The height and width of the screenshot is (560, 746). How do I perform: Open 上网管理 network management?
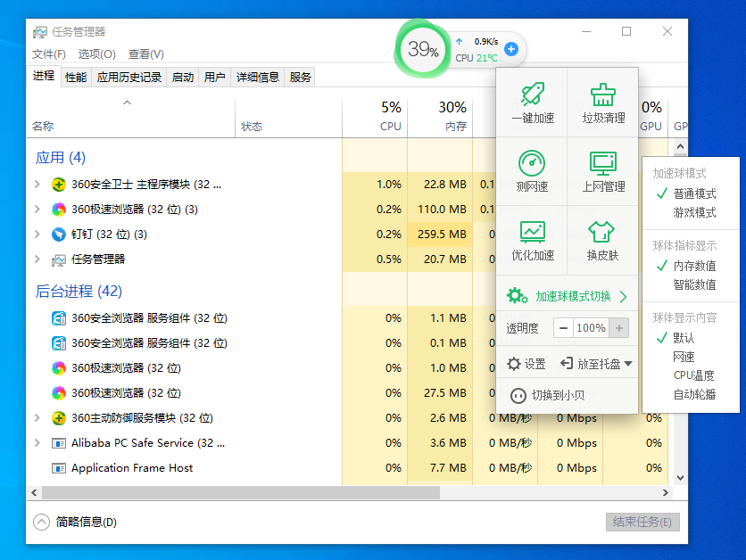(x=603, y=171)
